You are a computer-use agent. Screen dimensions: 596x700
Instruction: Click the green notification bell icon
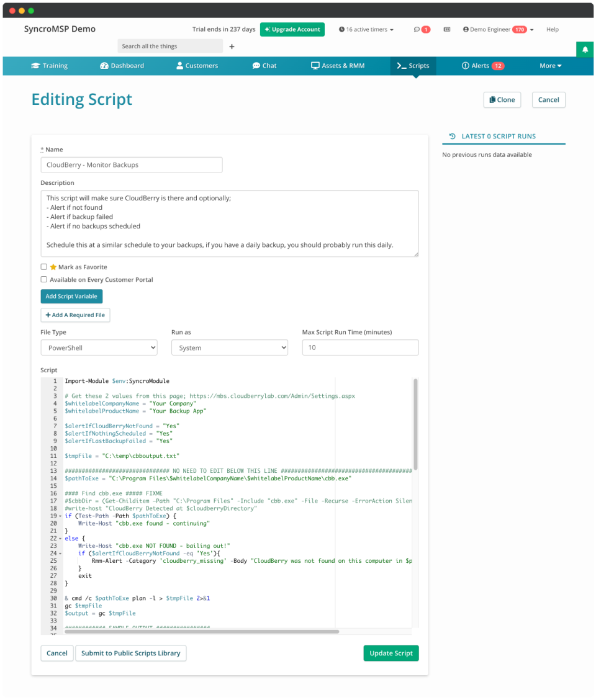(x=584, y=50)
